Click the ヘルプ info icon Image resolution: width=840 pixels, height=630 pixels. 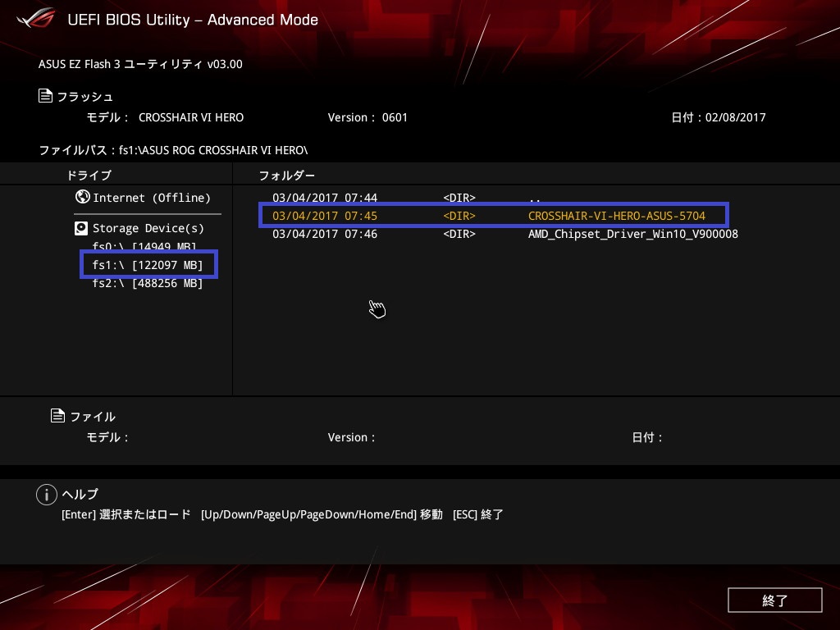pos(47,495)
